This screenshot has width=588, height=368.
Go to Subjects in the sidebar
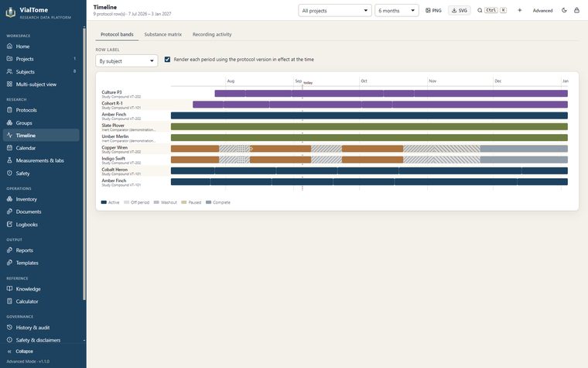41,71
